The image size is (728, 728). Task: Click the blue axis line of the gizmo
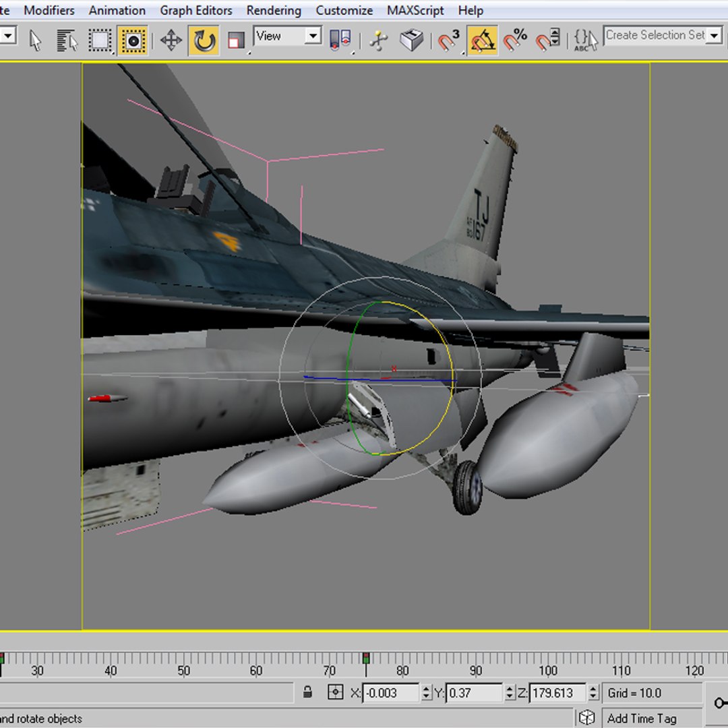click(325, 378)
